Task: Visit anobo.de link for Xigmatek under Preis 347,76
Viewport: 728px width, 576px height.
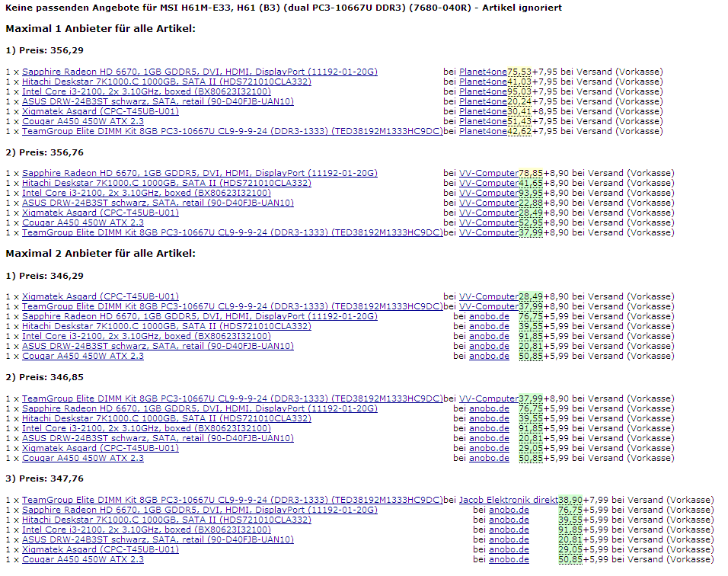Action: [509, 549]
